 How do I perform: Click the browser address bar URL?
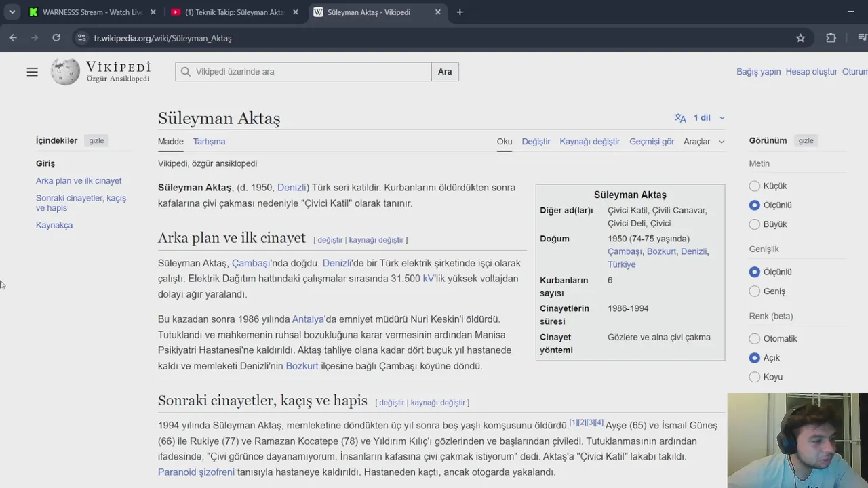click(x=163, y=38)
